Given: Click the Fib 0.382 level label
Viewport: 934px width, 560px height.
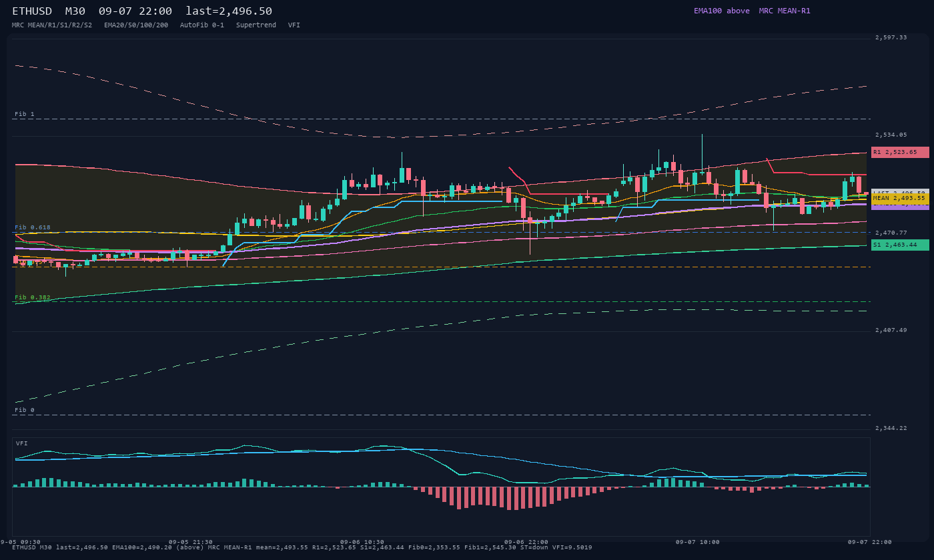Looking at the screenshot, I should point(33,297).
